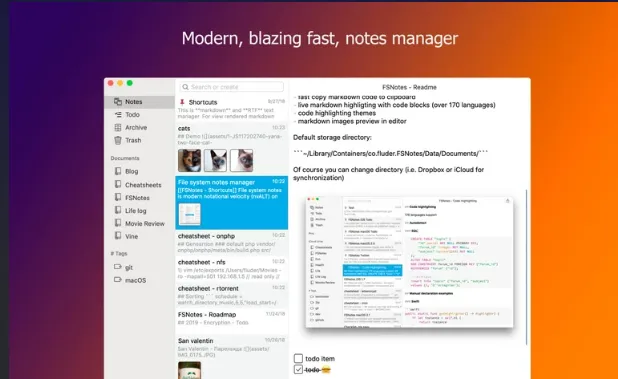Click the Search or create field
The height and width of the screenshot is (379, 618).
coord(231,87)
